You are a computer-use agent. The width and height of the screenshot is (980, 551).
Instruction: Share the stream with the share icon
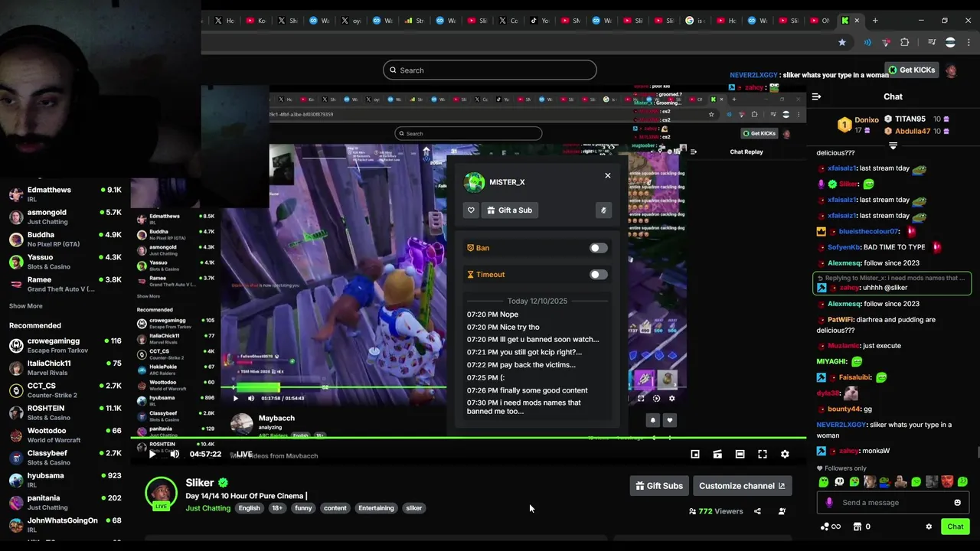757,511
